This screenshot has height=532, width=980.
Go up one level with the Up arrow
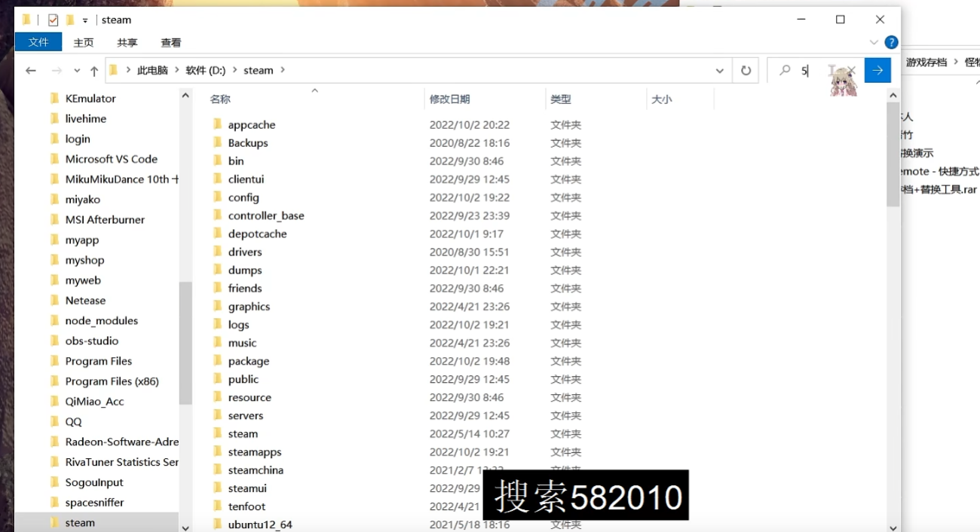[94, 70]
